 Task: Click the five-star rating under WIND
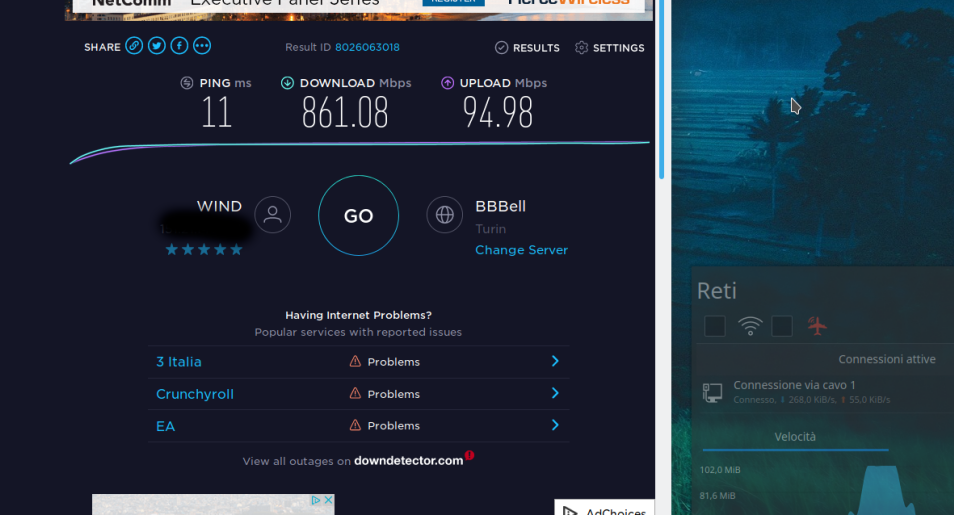point(204,250)
